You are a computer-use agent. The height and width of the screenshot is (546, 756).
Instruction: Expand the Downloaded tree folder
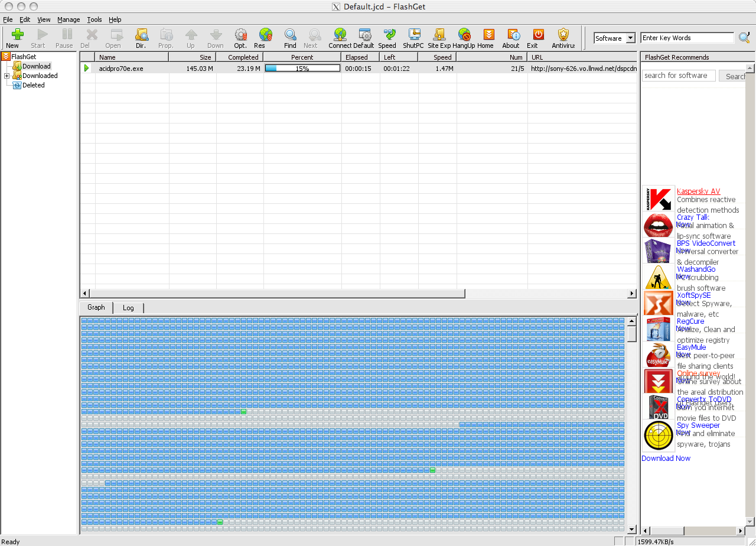(x=6, y=76)
